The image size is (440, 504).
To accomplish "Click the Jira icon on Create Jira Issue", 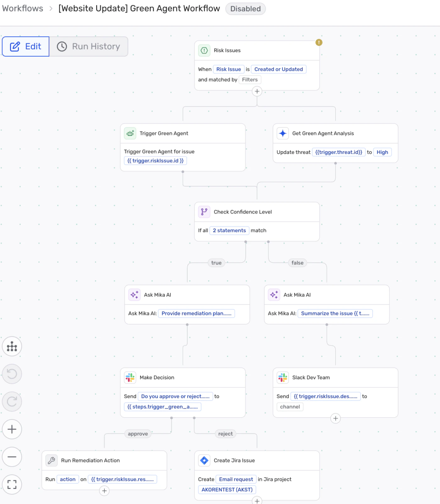I will pyautogui.click(x=204, y=460).
